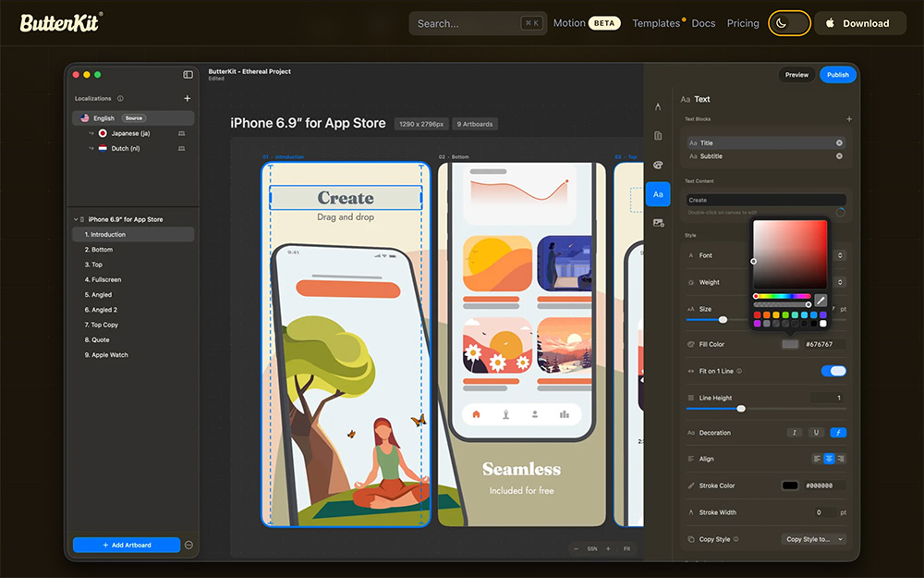Click the hue slider in color picker
The width and height of the screenshot is (924, 578).
783,296
